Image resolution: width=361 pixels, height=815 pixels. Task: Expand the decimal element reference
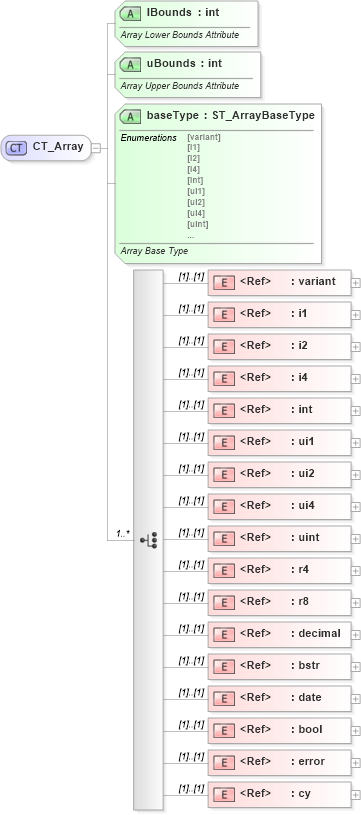click(356, 635)
